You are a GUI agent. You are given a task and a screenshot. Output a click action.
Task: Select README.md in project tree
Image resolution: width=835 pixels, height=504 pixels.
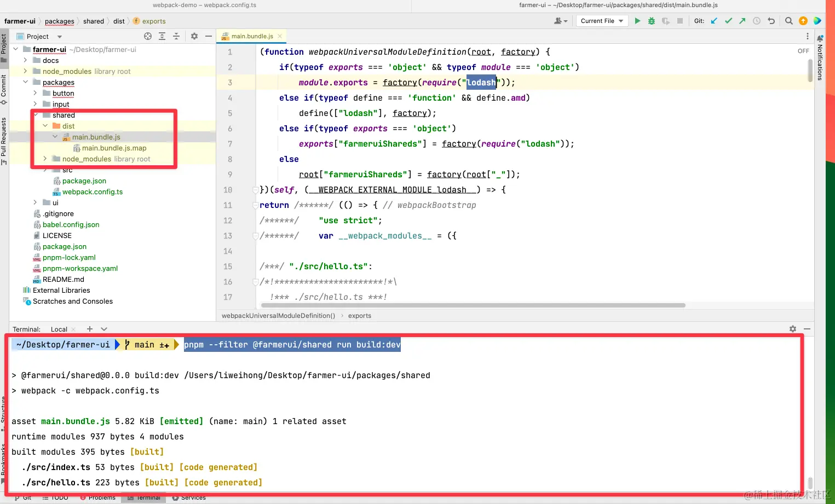point(63,279)
